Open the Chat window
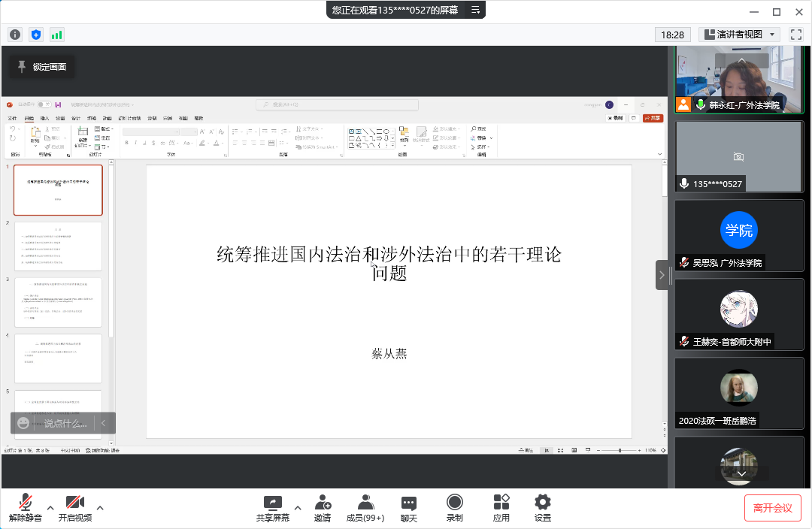Image resolution: width=812 pixels, height=529 pixels. tap(409, 508)
